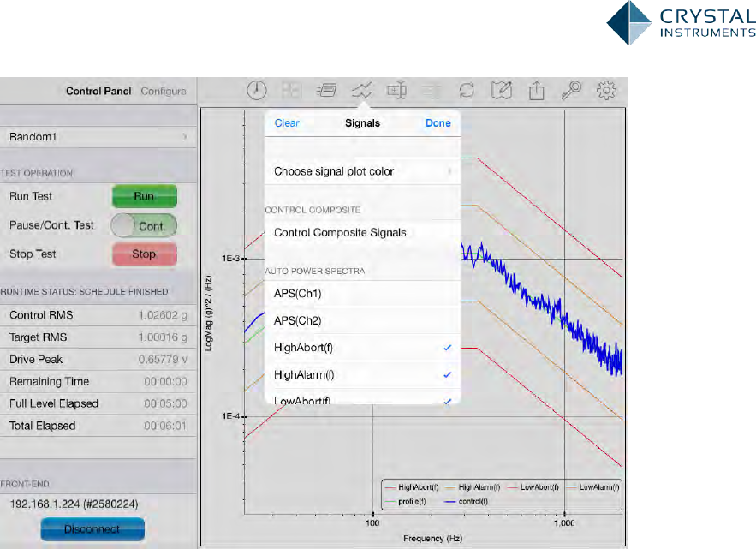
Task: Click the HighAbort(f) legend entry
Action: point(413,487)
